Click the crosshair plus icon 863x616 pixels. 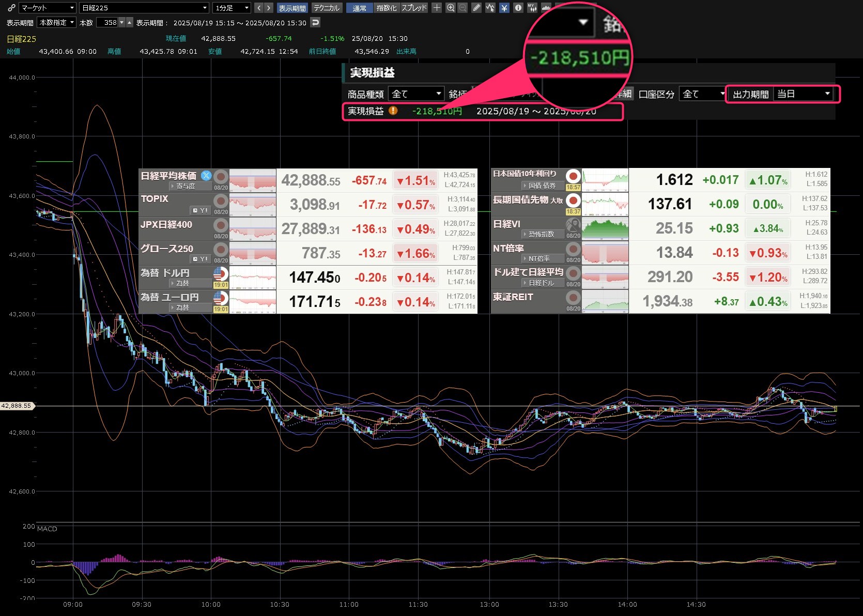437,8
